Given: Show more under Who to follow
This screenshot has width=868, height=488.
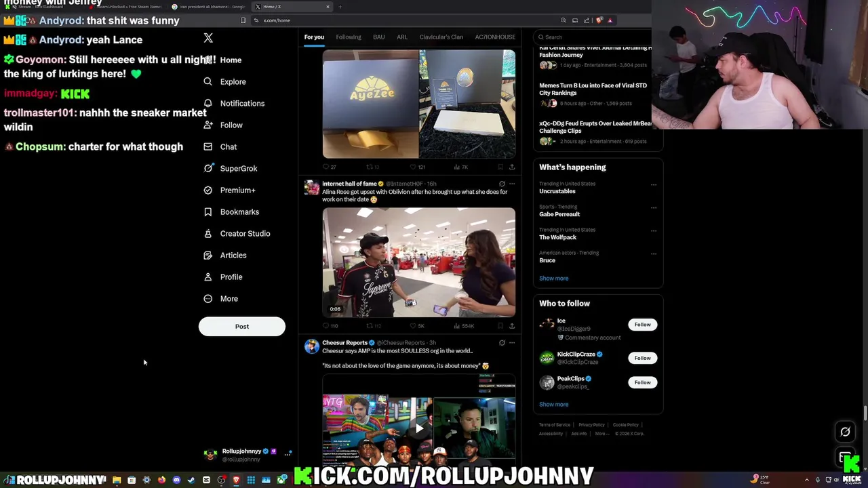Looking at the screenshot, I should click(554, 404).
